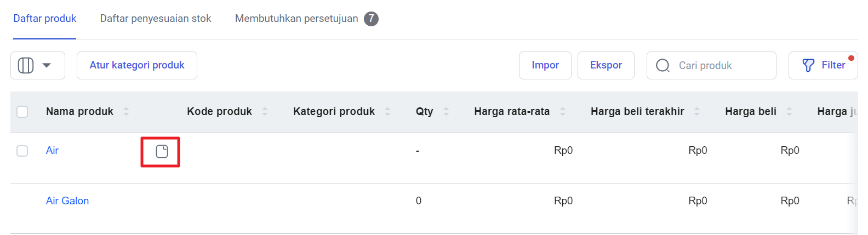This screenshot has width=868, height=235.
Task: Expand the column view dropdown arrow
Action: point(47,65)
